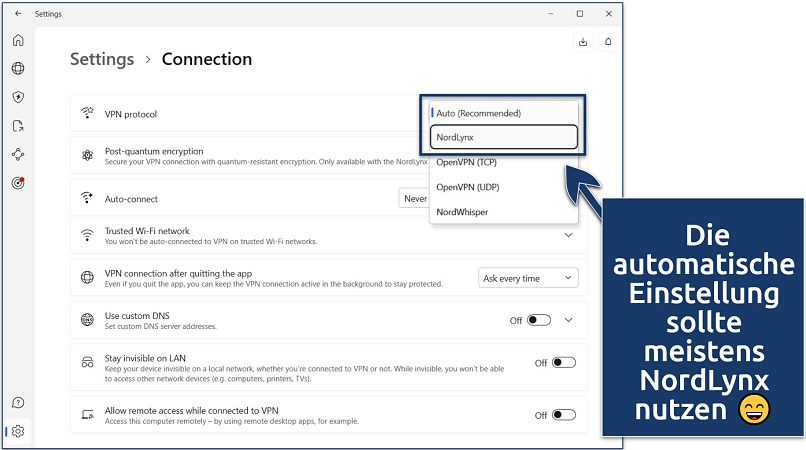Click Allow remote access while connected label

click(x=191, y=410)
